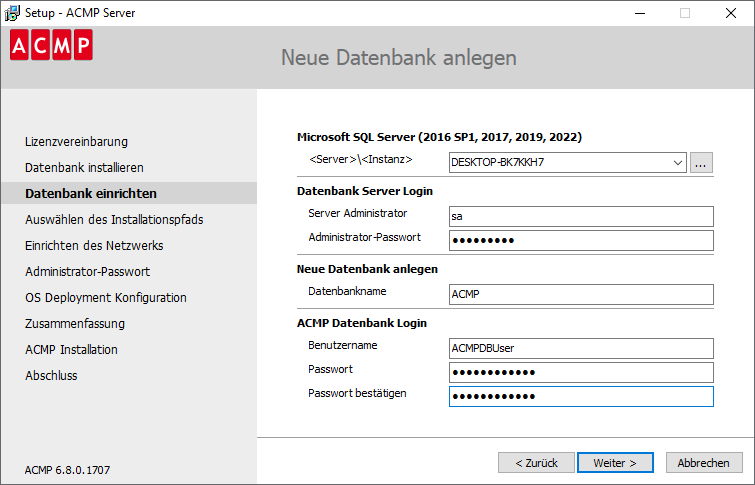Click the ACMP Datenbank Login heading
The width and height of the screenshot is (755, 485).
362,323
